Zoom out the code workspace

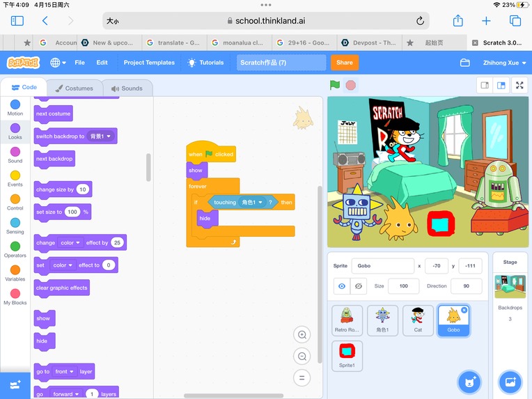pos(302,357)
